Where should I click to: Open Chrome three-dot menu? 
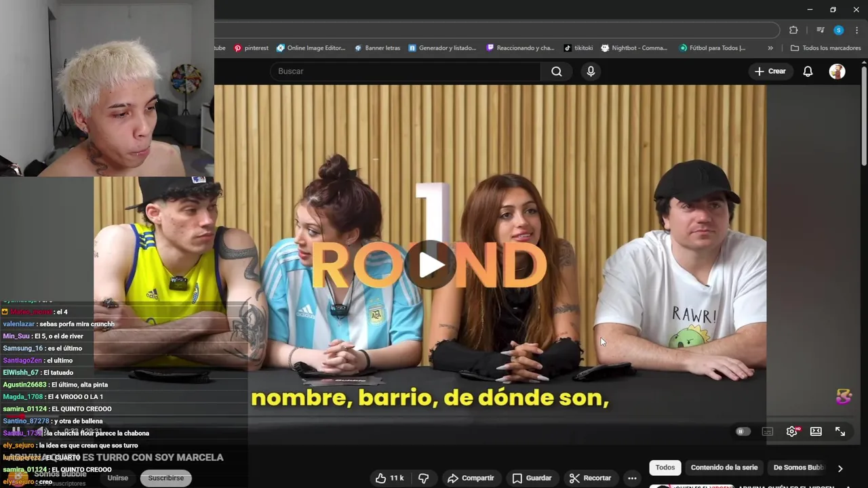857,30
